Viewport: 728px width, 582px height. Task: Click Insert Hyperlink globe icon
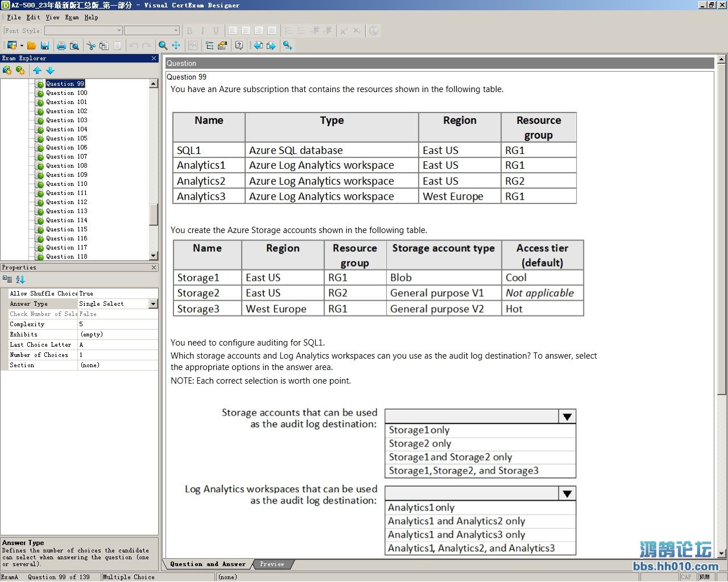coord(374,31)
